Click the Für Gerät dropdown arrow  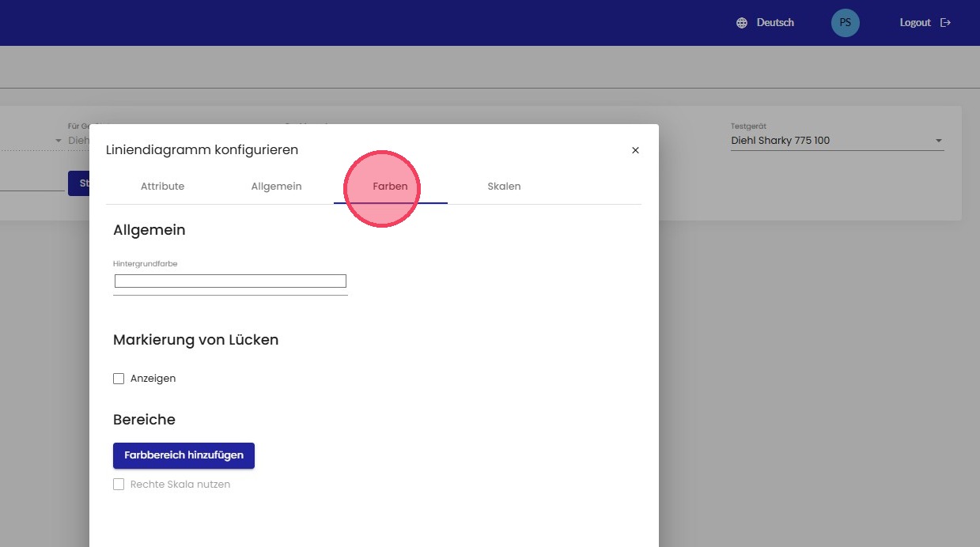click(58, 141)
